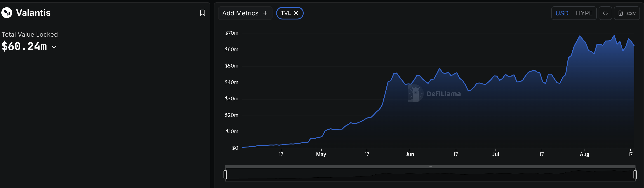The image size is (644, 188).
Task: Click the $70m y-axis label
Action: tap(231, 33)
